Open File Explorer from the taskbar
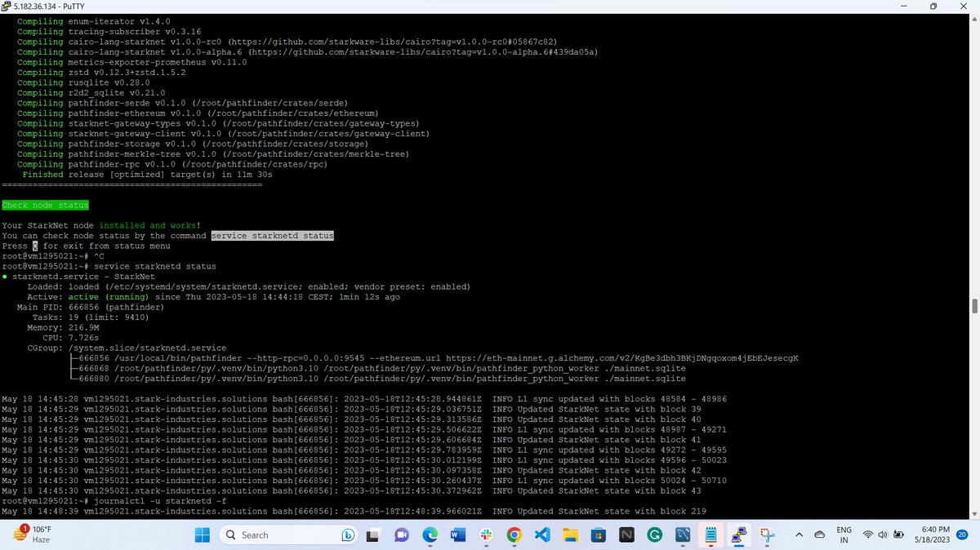Image resolution: width=980 pixels, height=550 pixels. click(570, 534)
